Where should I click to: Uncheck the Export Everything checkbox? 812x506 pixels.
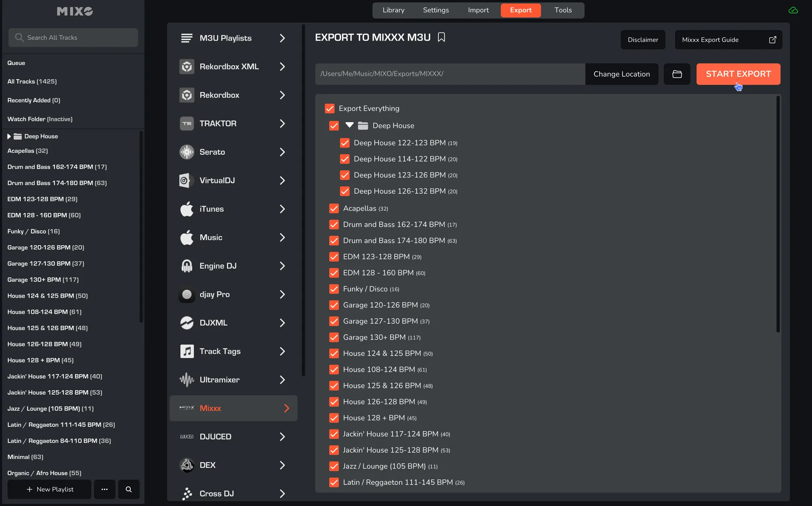tap(330, 108)
